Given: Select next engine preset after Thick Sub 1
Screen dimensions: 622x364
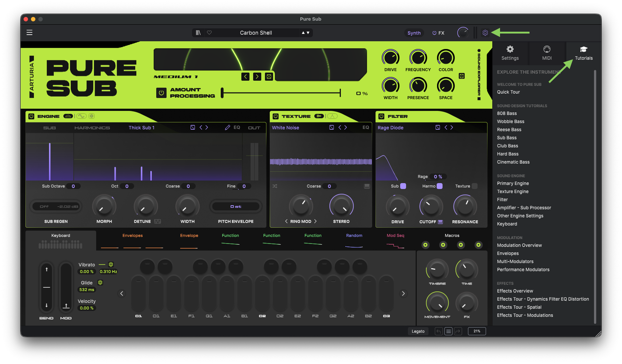Looking at the screenshot, I should point(207,127).
